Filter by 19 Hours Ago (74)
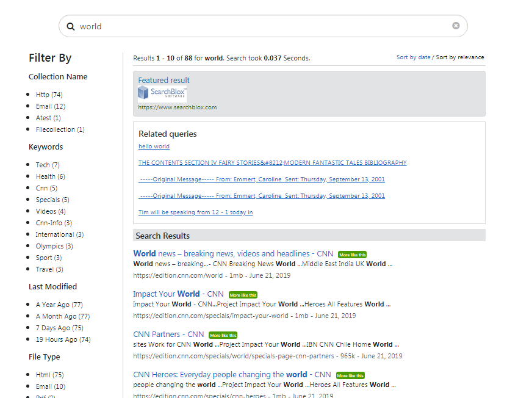 63,339
